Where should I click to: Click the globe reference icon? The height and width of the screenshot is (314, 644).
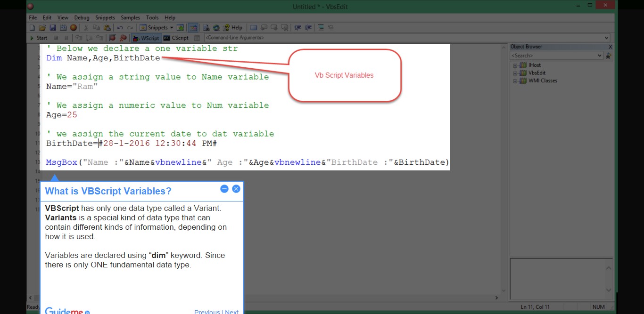pyautogui.click(x=216, y=28)
